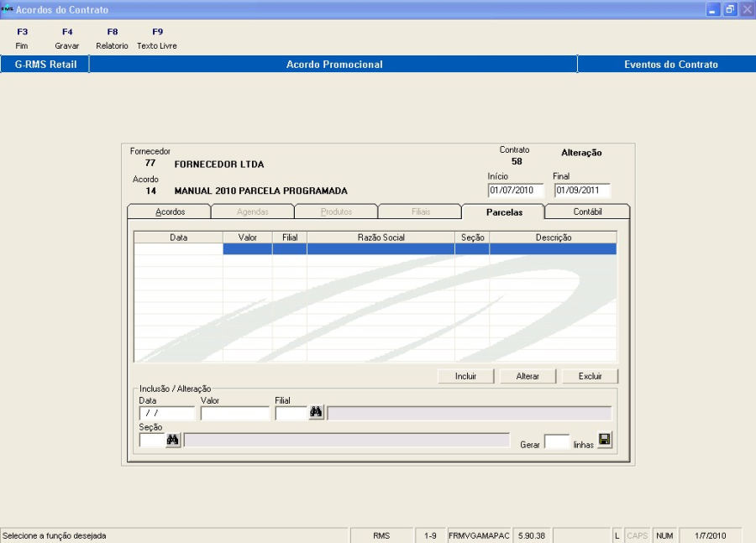Click the CAPS indicator in status bar
This screenshot has width=756, height=543.
637,535
